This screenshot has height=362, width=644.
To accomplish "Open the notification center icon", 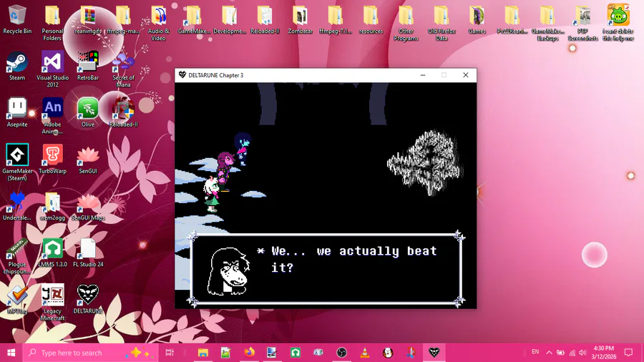I will pos(628,353).
